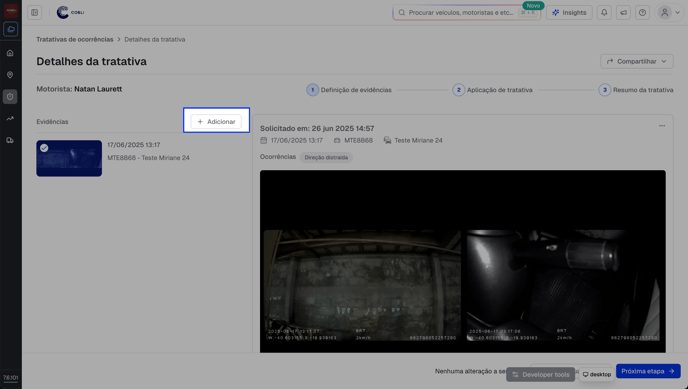Open the truck fleet icon in sidebar

tap(10, 140)
